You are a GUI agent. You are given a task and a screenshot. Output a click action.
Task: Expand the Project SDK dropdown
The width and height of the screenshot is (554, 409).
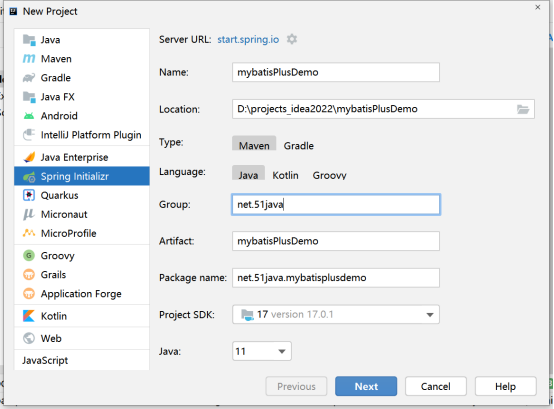pos(336,314)
